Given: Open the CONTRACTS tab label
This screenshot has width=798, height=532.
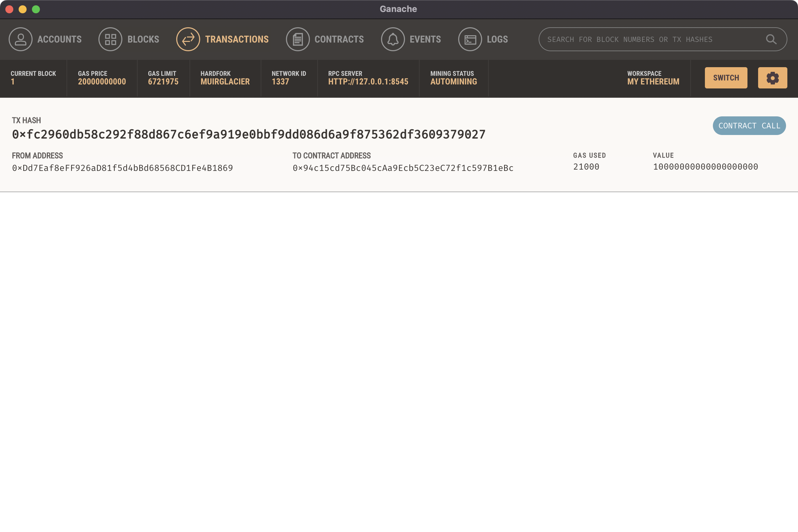Looking at the screenshot, I should click(x=339, y=39).
